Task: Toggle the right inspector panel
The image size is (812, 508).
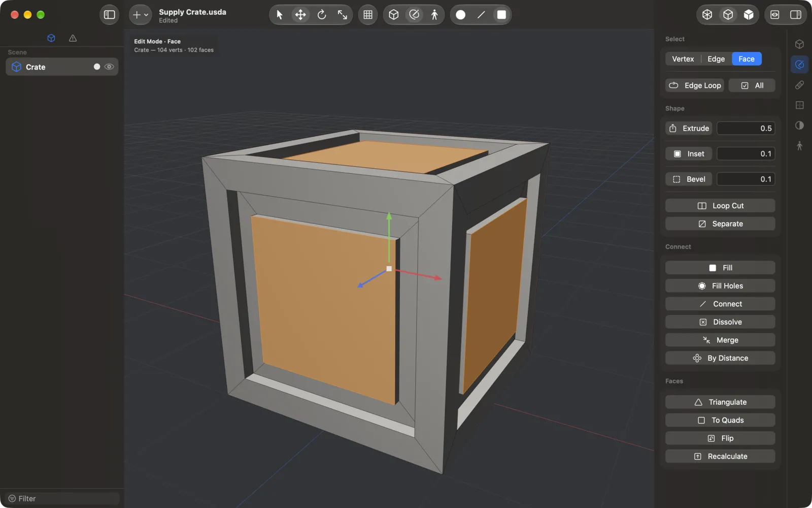Action: coord(796,15)
